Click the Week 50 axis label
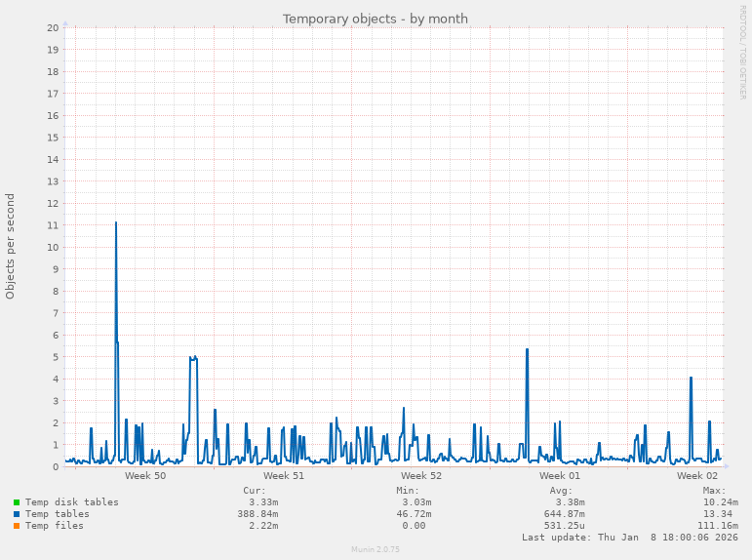 click(x=145, y=476)
